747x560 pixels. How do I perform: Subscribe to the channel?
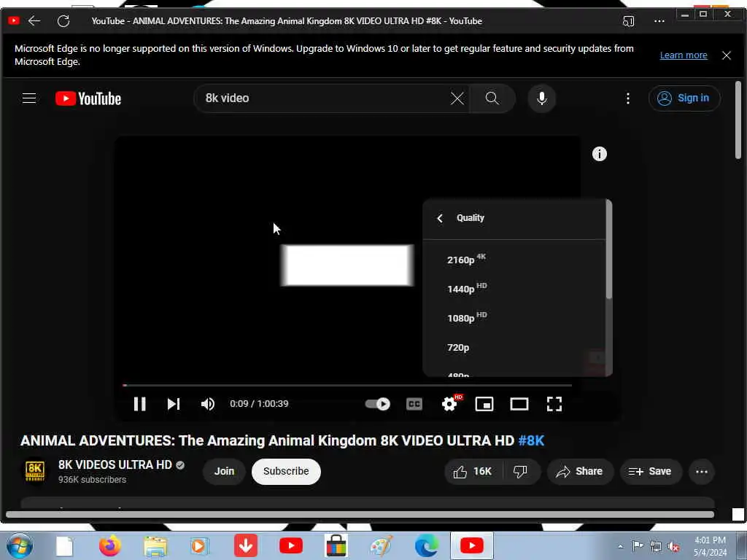(286, 472)
